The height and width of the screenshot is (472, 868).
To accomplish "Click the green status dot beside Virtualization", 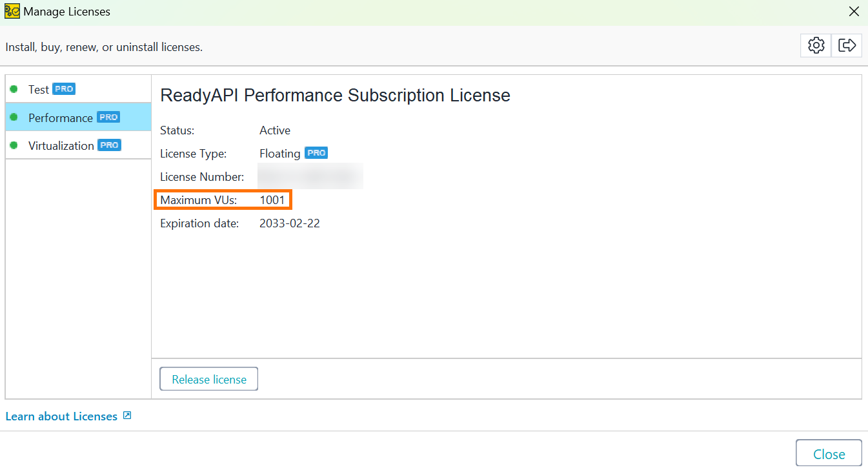I will [x=14, y=145].
